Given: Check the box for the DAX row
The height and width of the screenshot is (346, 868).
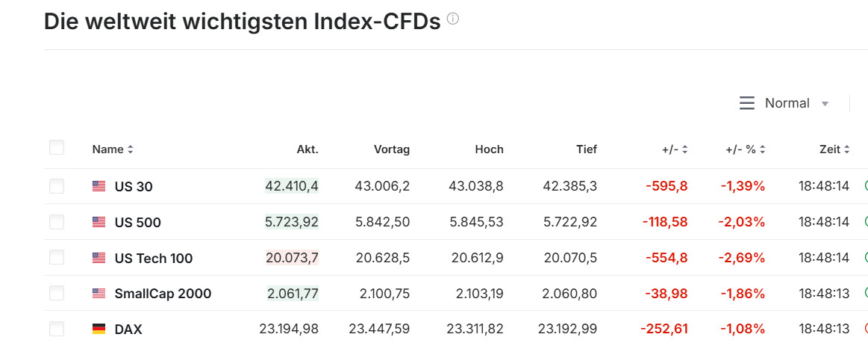Looking at the screenshot, I should [x=57, y=328].
